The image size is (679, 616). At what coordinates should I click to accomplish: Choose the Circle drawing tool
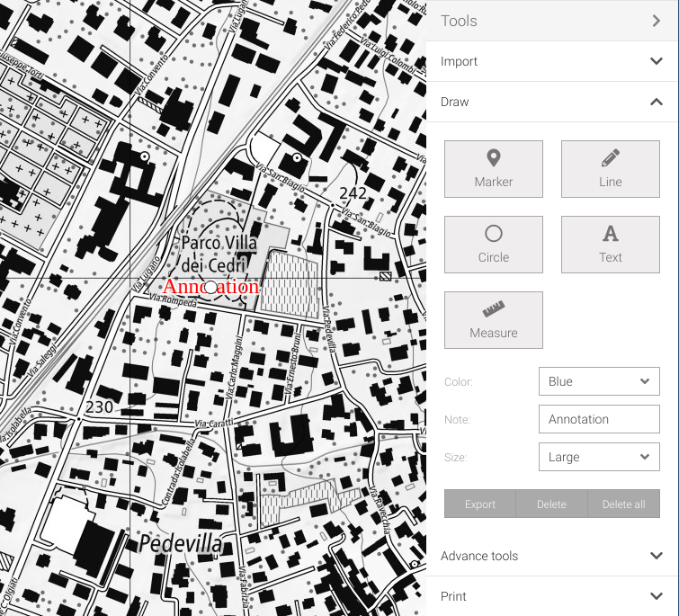[493, 245]
